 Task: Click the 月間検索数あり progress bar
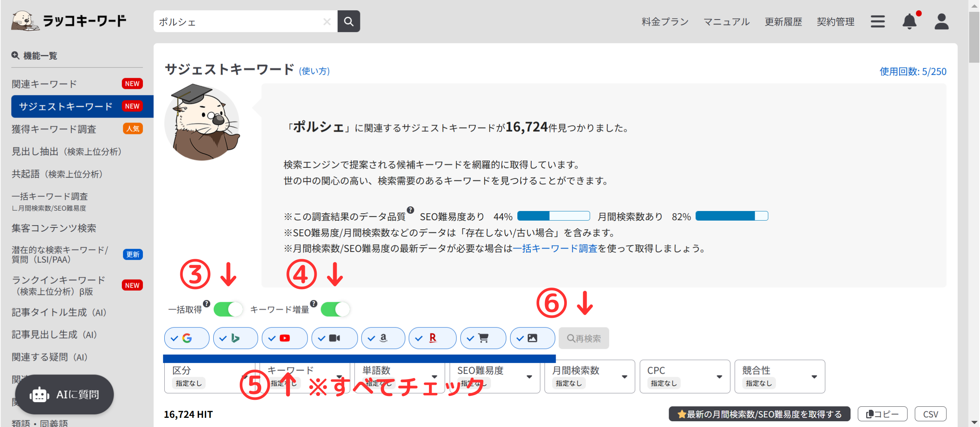(x=731, y=216)
